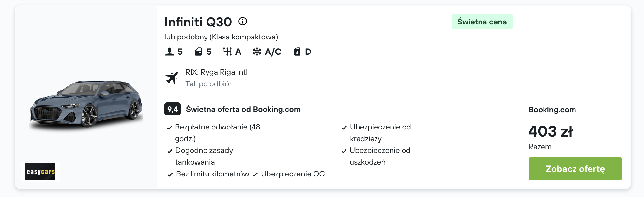644x197 pixels.
Task: Click the checkmark beside Ubezpieczenie od kradzieży
Action: coord(344,128)
